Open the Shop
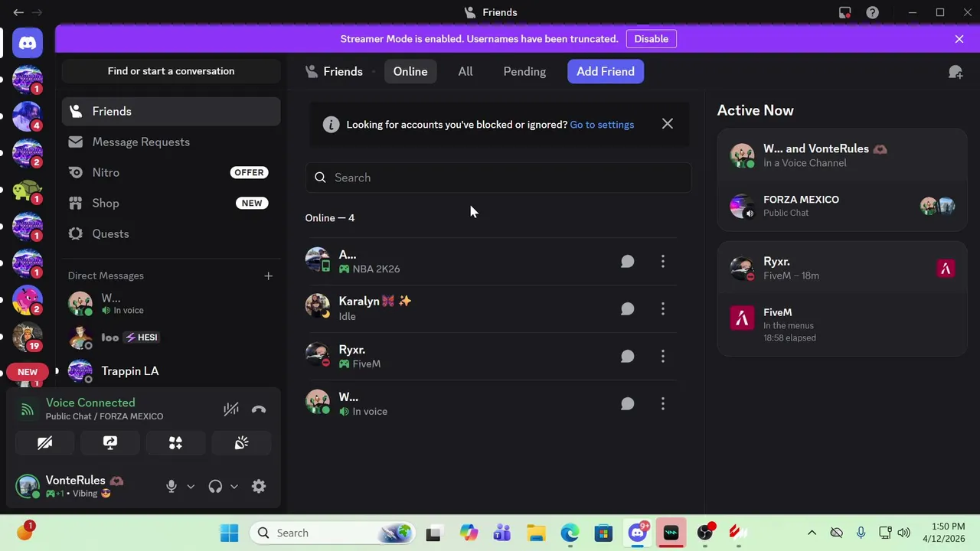 point(171,204)
